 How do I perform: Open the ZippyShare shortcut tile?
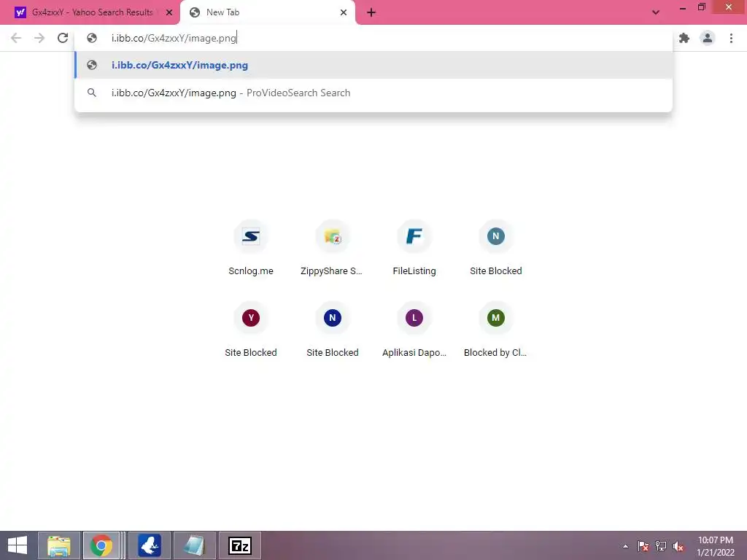coord(332,249)
